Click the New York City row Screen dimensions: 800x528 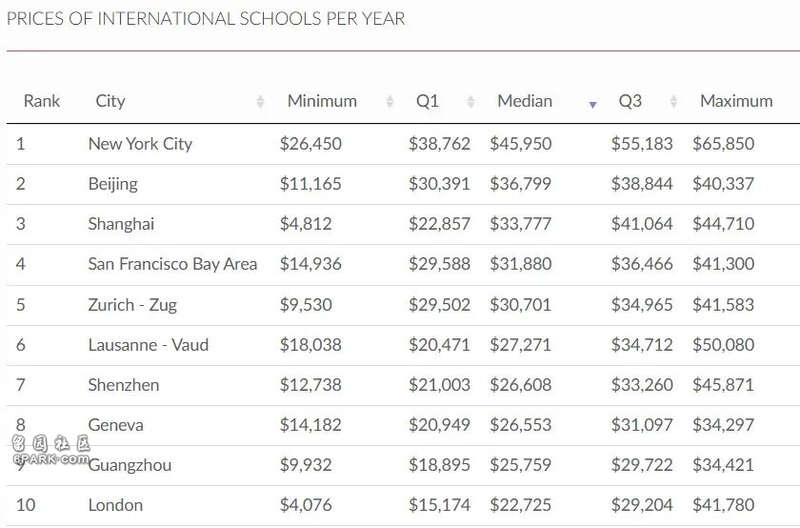[x=403, y=144]
